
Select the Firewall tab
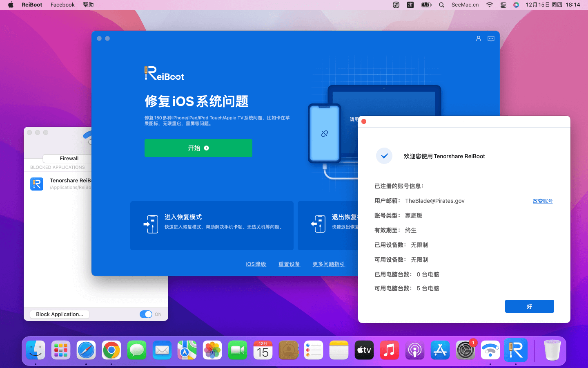tap(69, 159)
